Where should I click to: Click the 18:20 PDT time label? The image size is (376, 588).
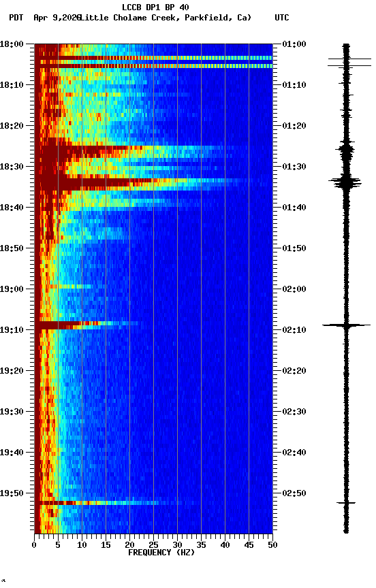coord(12,126)
